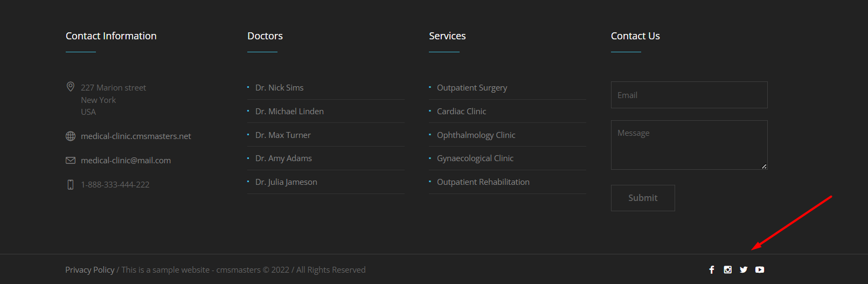Open Cardiac Clinic service page
868x284 pixels.
(x=461, y=111)
